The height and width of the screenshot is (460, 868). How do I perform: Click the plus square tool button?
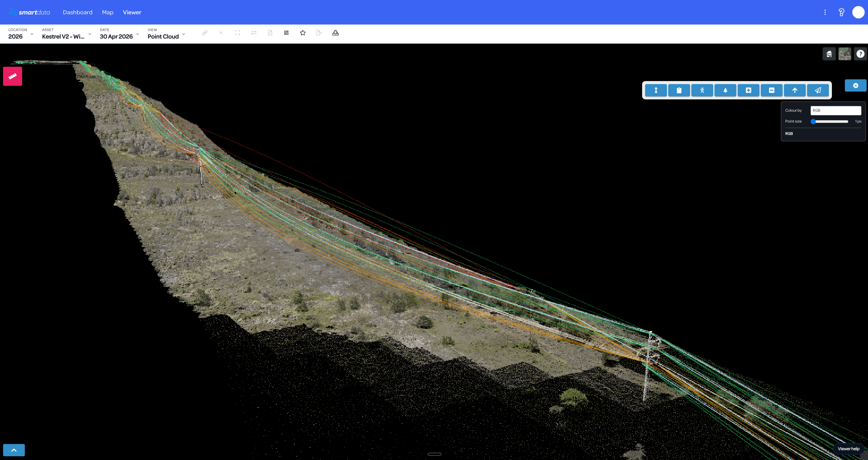(748, 90)
